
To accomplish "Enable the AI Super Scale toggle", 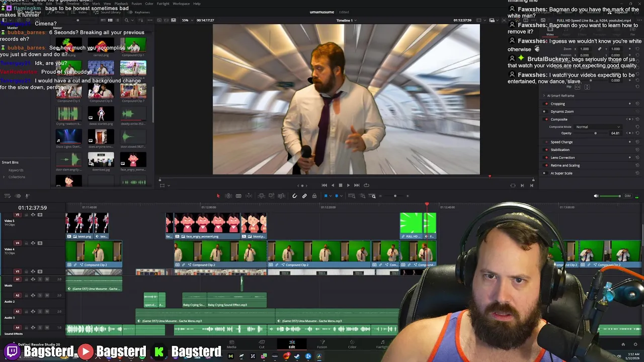I will [x=545, y=173].
